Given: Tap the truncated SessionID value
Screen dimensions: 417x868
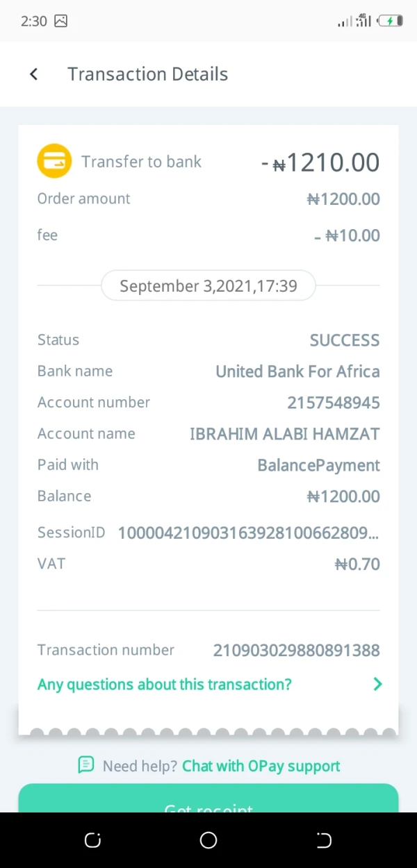Looking at the screenshot, I should 249,533.
